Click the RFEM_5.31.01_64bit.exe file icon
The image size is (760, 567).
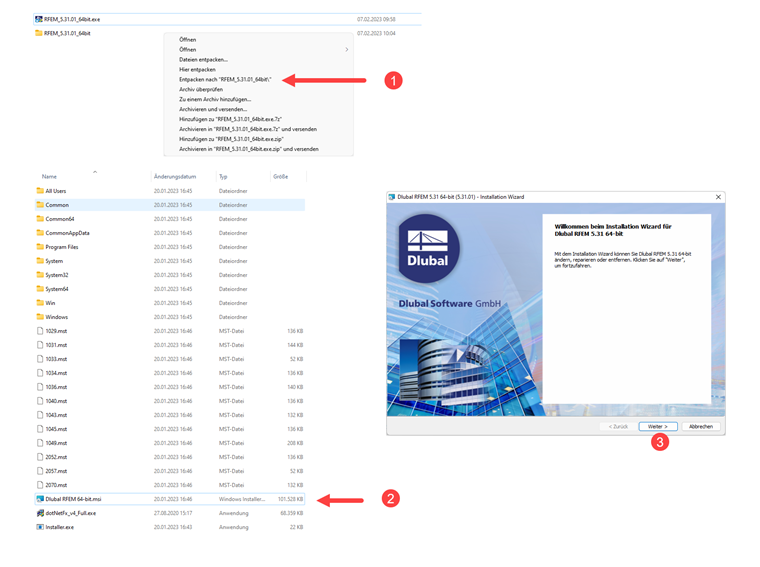[39, 19]
